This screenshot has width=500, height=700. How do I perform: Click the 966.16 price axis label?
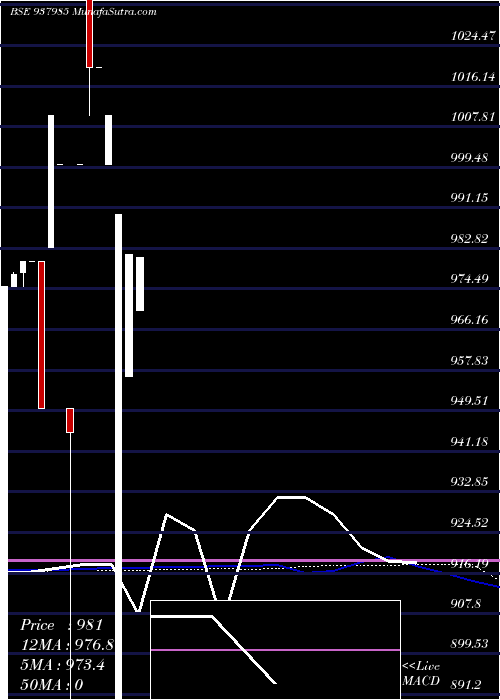click(469, 320)
